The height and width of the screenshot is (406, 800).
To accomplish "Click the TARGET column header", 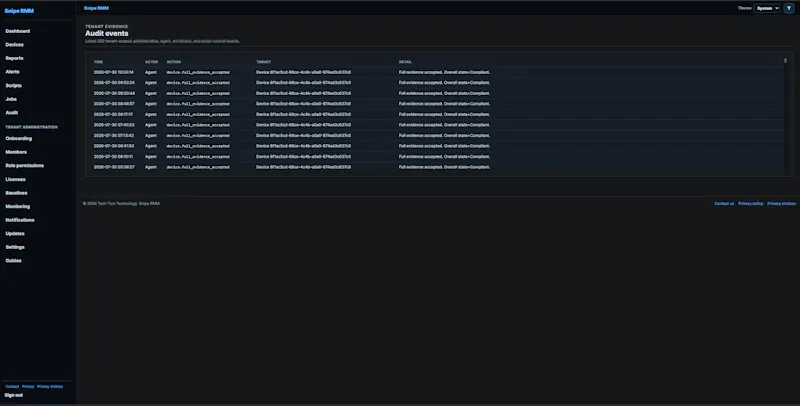I will coord(264,62).
